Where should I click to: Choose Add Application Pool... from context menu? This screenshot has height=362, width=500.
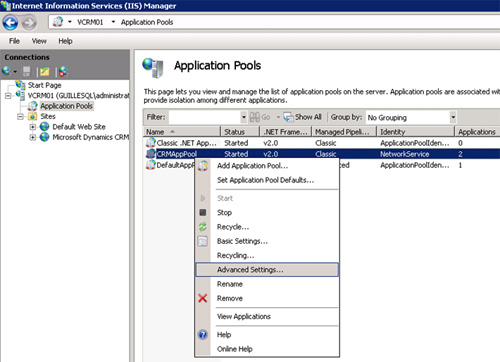click(x=267, y=166)
